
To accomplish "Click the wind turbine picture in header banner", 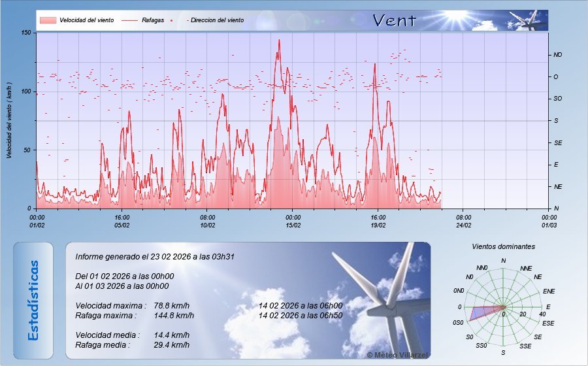I will 528,21.
